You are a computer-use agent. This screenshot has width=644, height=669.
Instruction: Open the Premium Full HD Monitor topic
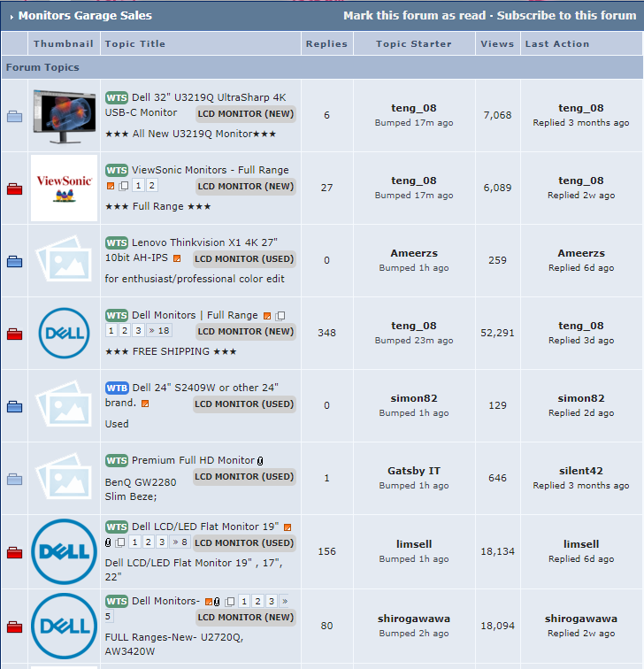coord(193,460)
